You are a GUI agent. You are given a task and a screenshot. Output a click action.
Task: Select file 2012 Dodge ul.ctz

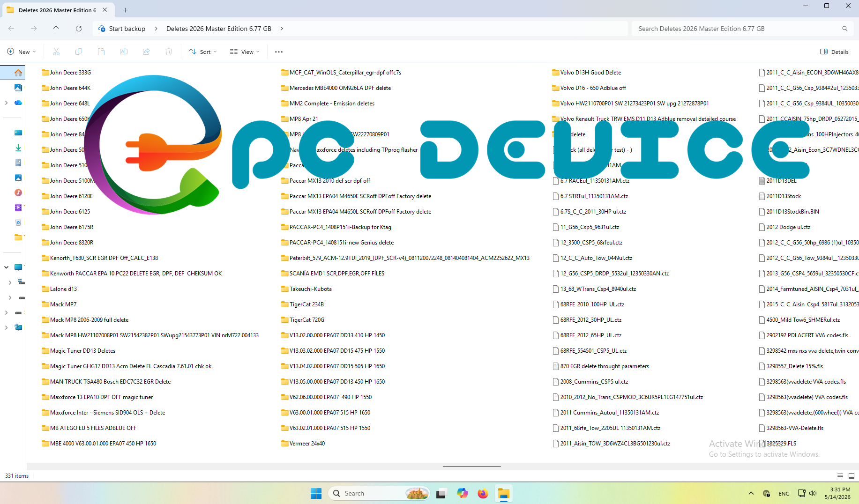pos(785,227)
